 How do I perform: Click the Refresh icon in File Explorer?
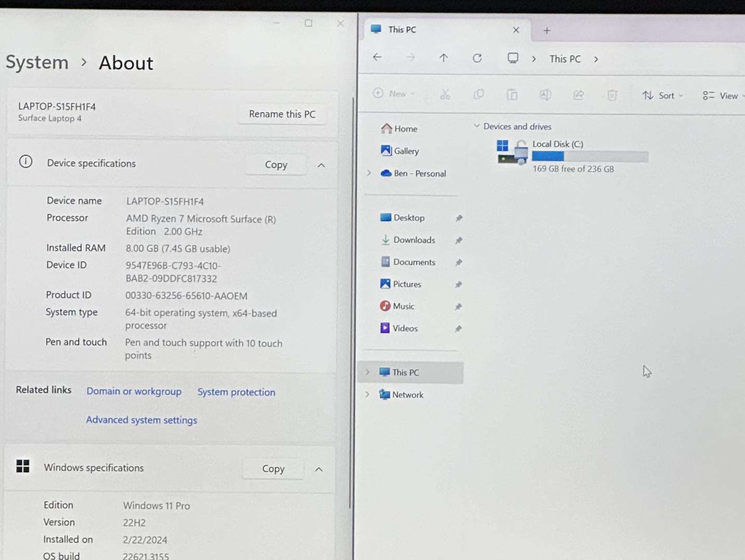pyautogui.click(x=477, y=58)
